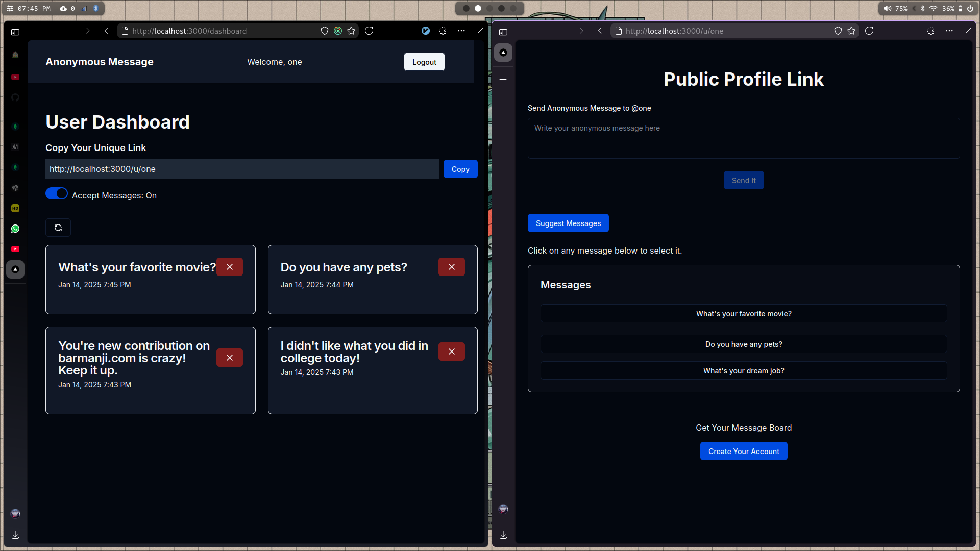Delete the 'Do you have any pets?' message card
The image size is (980, 551).
coord(452,267)
